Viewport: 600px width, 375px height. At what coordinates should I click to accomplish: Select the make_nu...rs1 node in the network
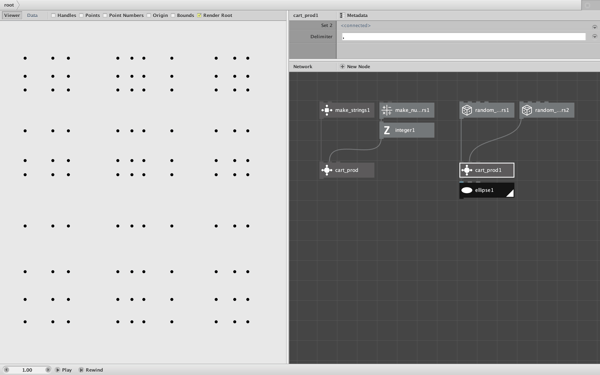click(x=407, y=110)
